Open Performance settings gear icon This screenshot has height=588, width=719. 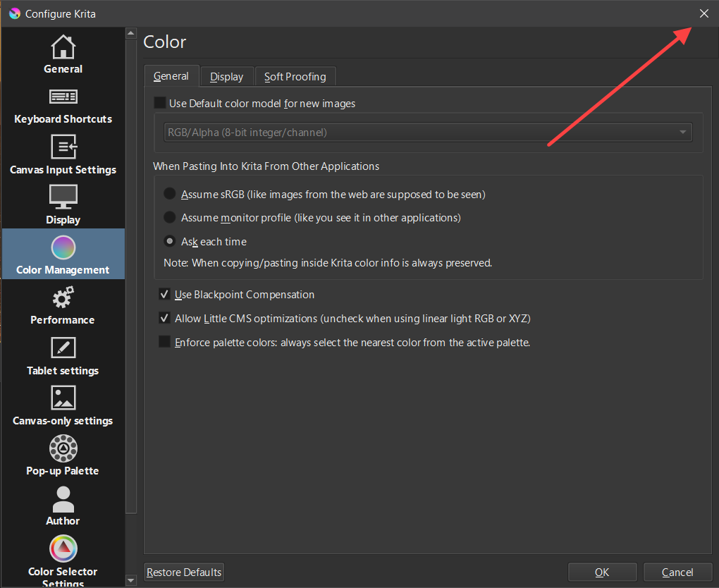tap(63, 298)
